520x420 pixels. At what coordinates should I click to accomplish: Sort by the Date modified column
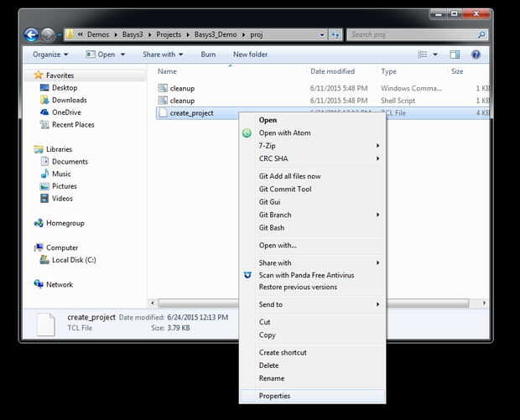[x=333, y=71]
